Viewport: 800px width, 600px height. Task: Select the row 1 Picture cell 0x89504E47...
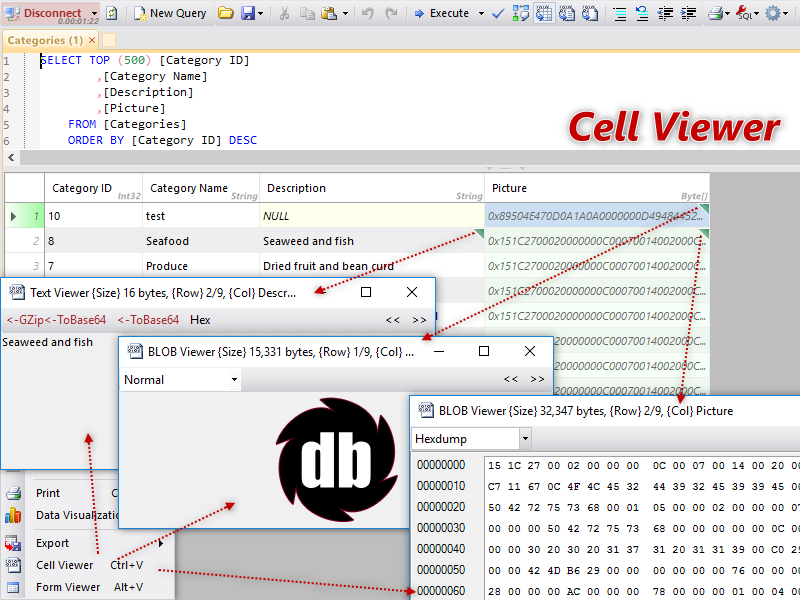597,216
